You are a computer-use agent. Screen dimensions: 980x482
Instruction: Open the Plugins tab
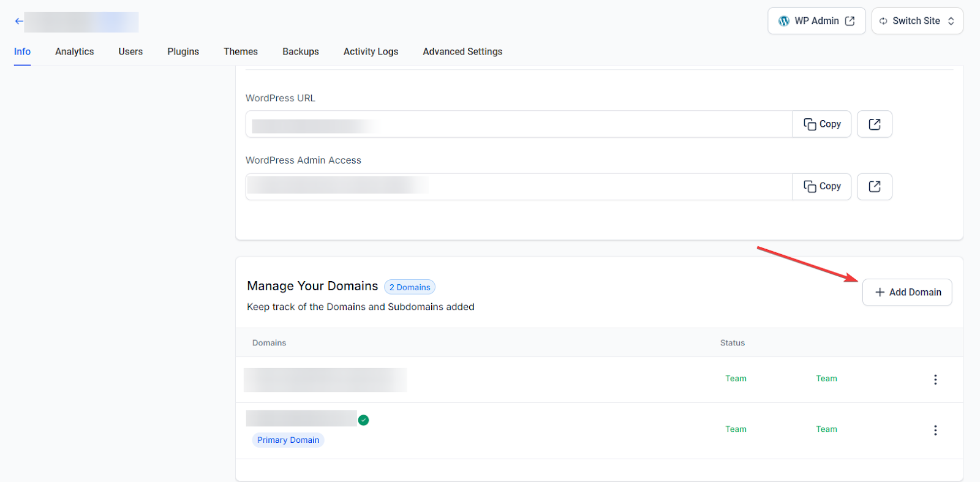pos(183,52)
